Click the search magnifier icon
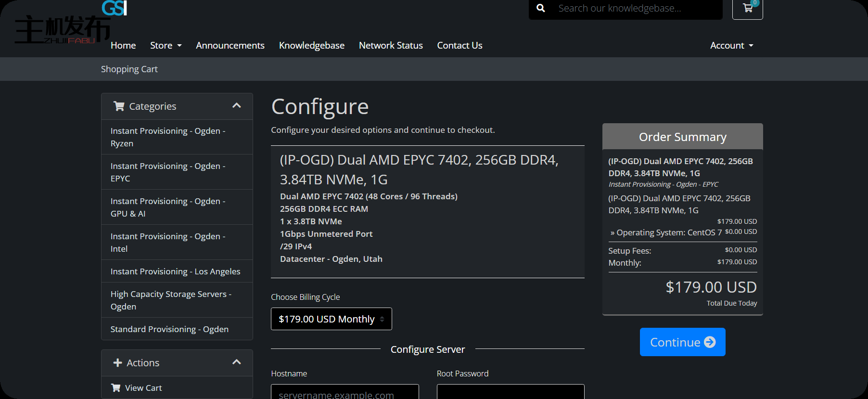The image size is (868, 399). [541, 8]
